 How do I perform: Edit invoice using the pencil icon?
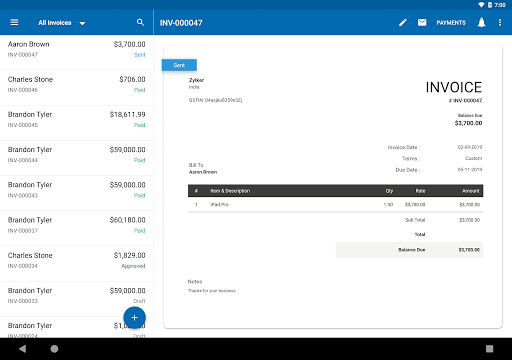click(403, 22)
